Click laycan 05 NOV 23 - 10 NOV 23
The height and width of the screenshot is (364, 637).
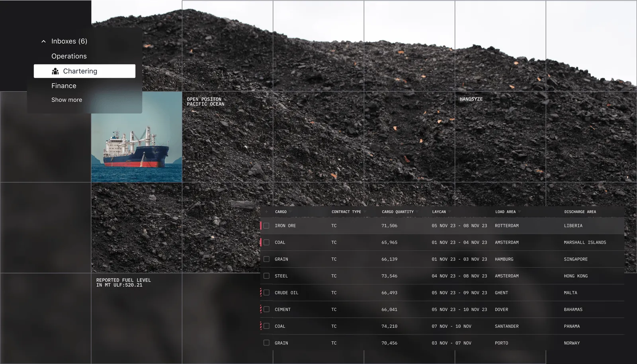coord(459,309)
